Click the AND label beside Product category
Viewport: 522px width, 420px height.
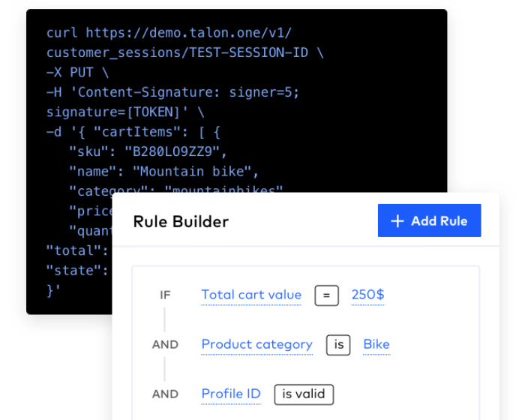pyautogui.click(x=165, y=345)
